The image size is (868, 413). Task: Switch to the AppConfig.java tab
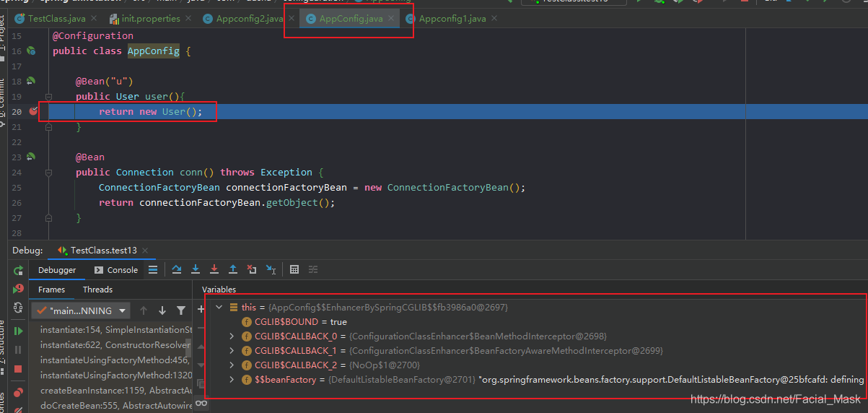pos(351,18)
